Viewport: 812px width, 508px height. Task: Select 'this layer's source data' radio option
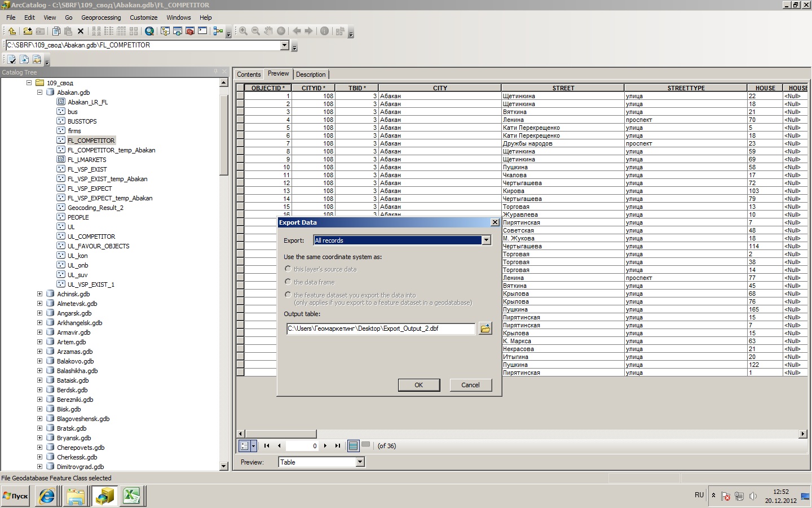288,269
